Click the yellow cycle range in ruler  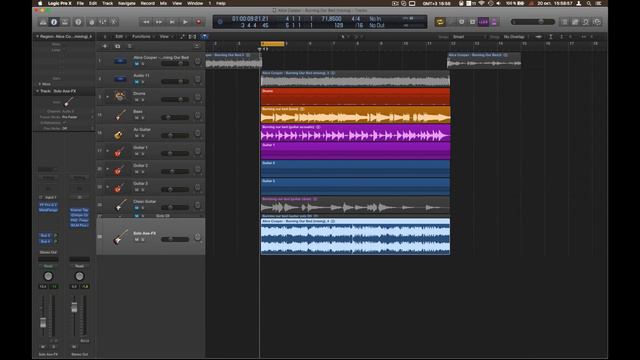point(273,44)
